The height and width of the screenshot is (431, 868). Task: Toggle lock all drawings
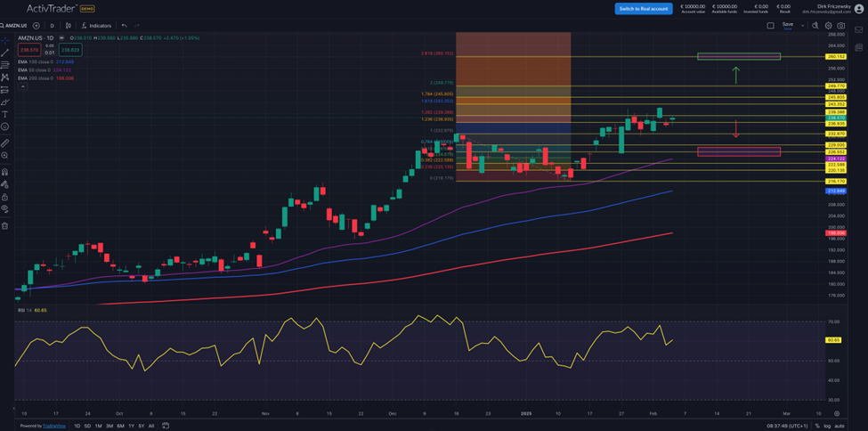pos(5,197)
